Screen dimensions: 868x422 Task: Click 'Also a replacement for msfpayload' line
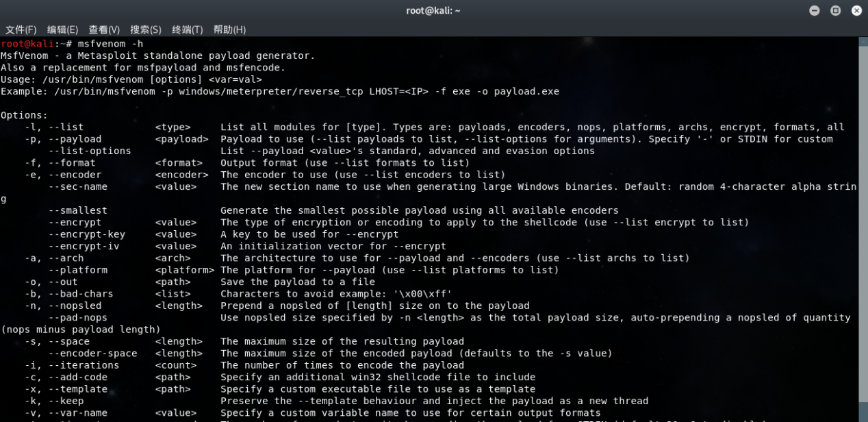coord(143,67)
